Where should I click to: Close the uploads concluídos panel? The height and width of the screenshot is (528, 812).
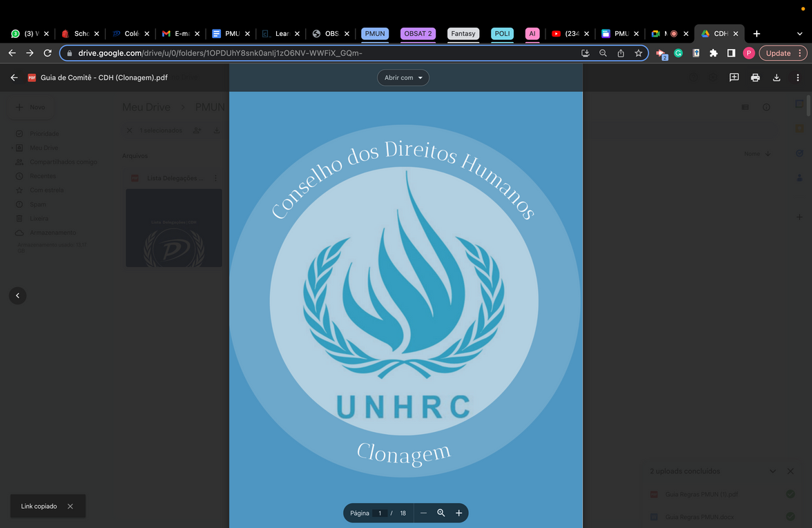coord(790,471)
